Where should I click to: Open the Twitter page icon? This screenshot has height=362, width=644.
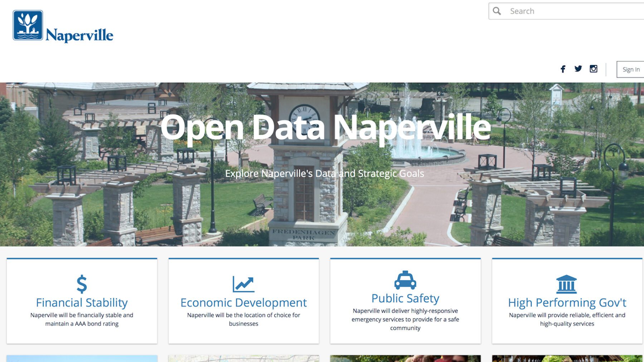click(578, 69)
